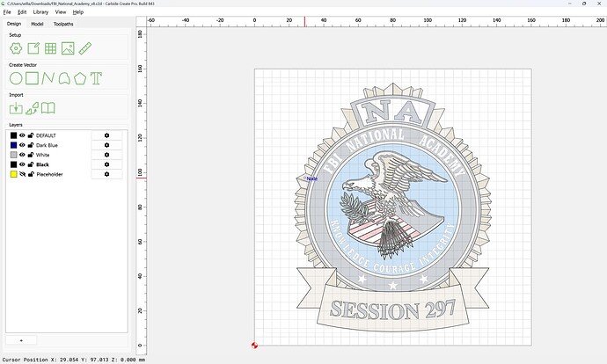
Task: Toggle lock on Placeholder layer
Action: tap(31, 174)
